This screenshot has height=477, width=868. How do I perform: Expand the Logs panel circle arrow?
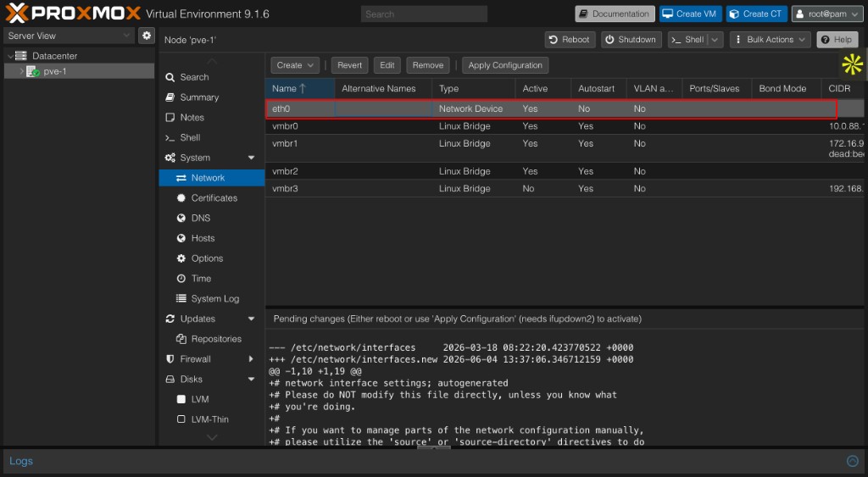click(x=853, y=461)
